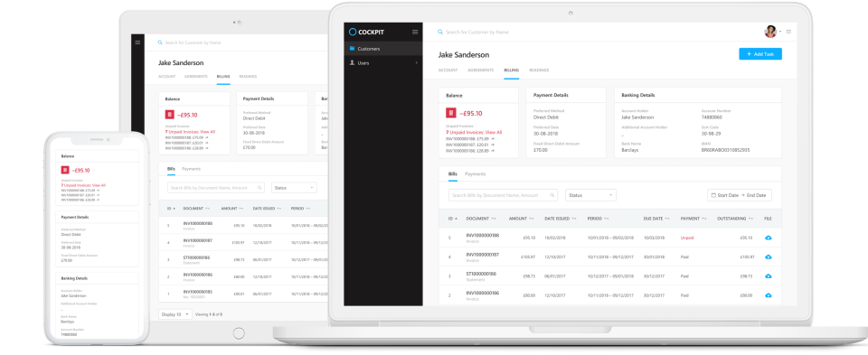Switch to the Payments tab on laptop
This screenshot has width=868, height=355.
click(x=475, y=173)
